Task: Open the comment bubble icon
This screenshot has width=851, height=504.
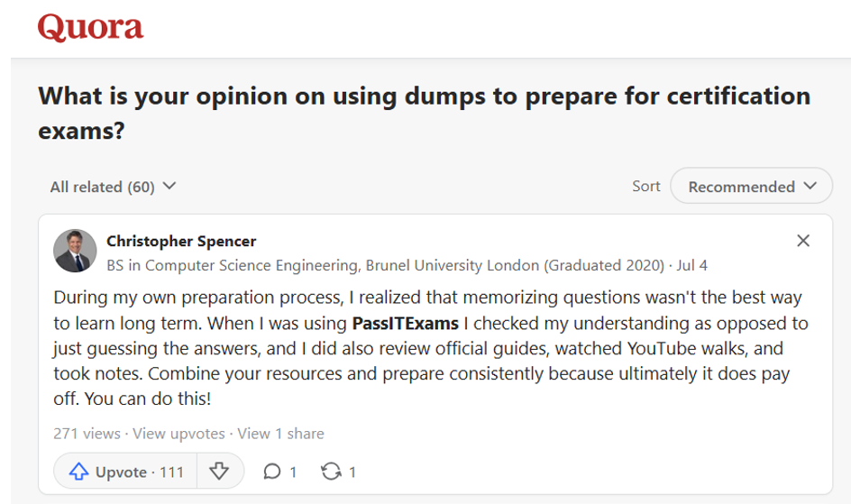Action: coord(272,472)
